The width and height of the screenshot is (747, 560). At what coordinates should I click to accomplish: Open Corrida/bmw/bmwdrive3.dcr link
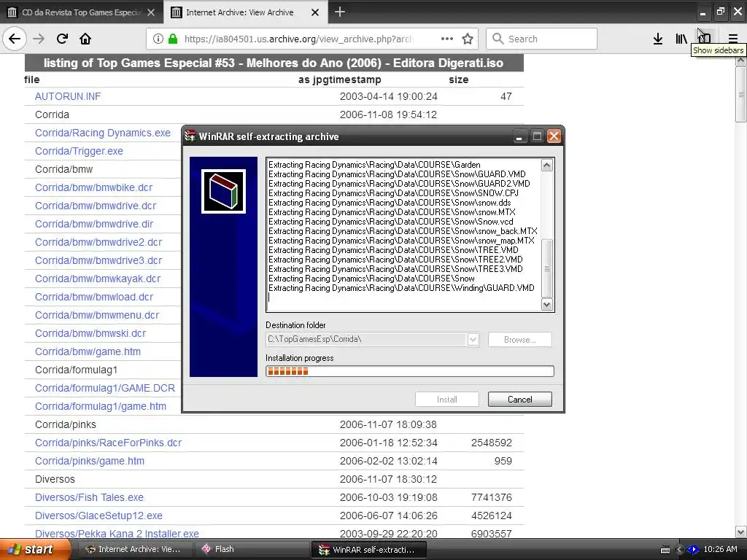[x=98, y=260]
